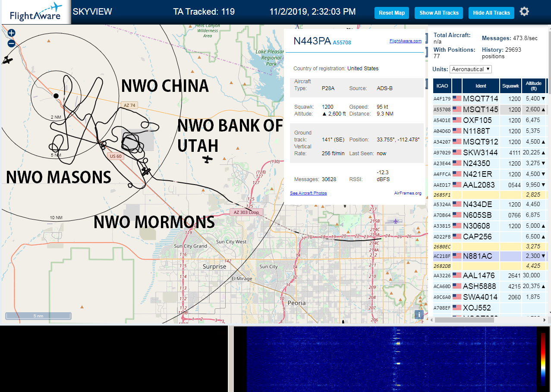Select the ASH5888 aircraft row
This screenshot has height=392, width=551.
tap(490, 286)
